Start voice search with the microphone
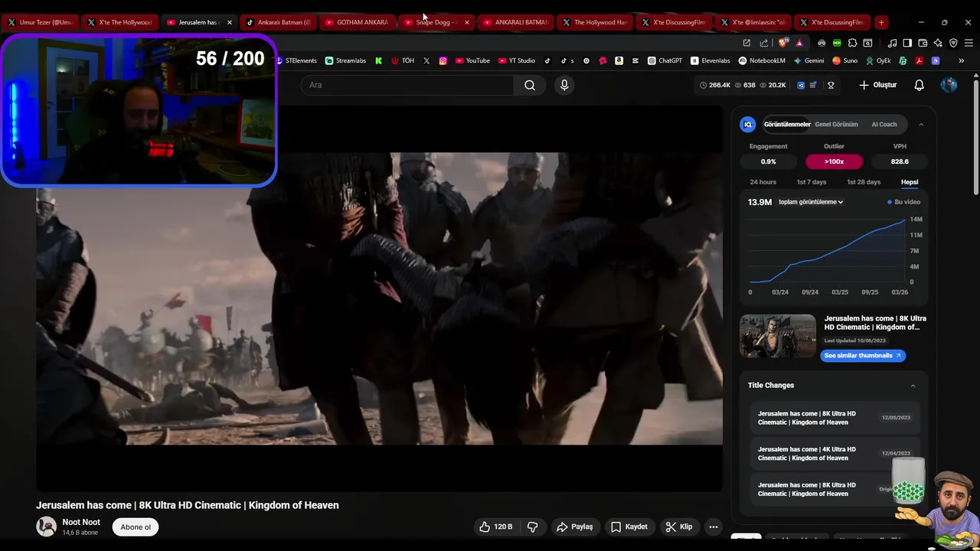The width and height of the screenshot is (980, 551). [564, 85]
